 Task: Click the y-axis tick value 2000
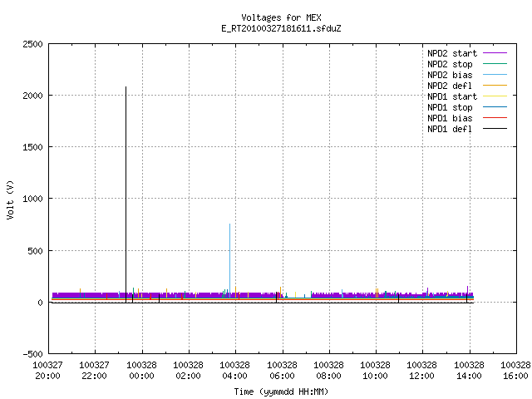tap(33, 96)
